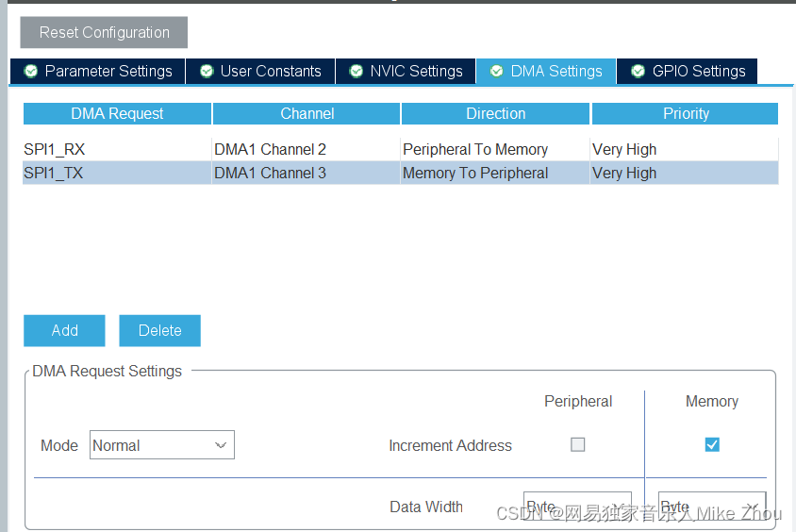The width and height of the screenshot is (796, 532).
Task: Click the Reset Configuration button
Action: pos(104,32)
